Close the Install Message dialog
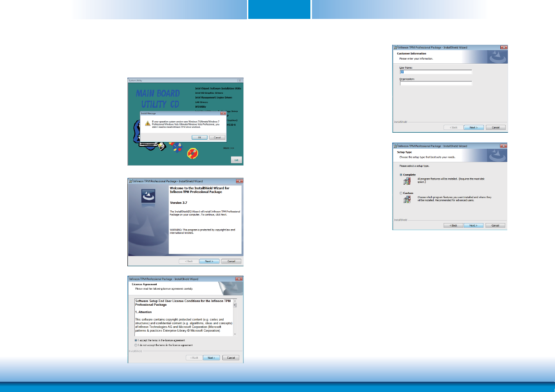The height and width of the screenshot is (392, 555). coord(223,113)
